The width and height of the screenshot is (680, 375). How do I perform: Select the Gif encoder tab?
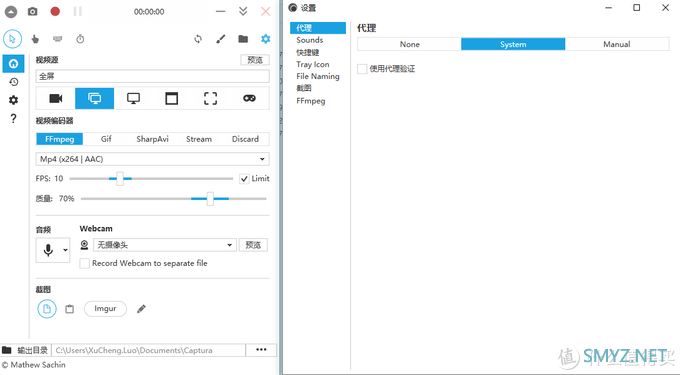(106, 139)
